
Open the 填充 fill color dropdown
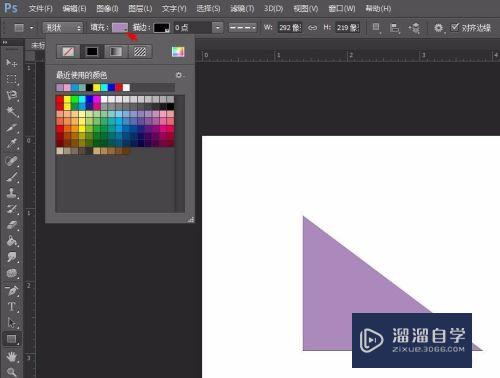pyautogui.click(x=120, y=27)
